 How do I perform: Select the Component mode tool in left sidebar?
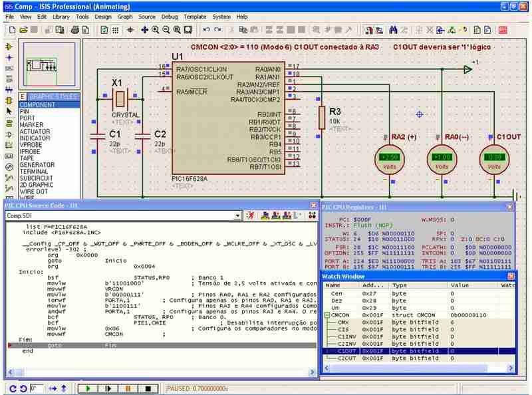[9, 47]
